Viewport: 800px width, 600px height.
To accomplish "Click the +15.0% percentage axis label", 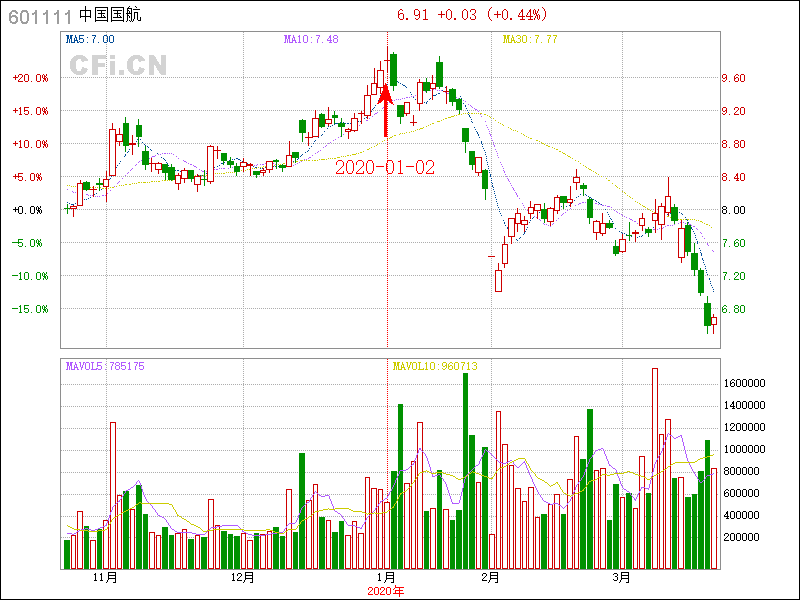I will [x=31, y=111].
